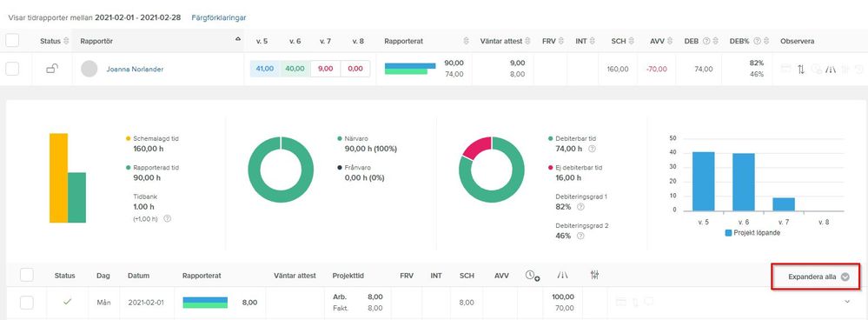Sort by the Status column header
868x320 pixels.
tap(54, 42)
